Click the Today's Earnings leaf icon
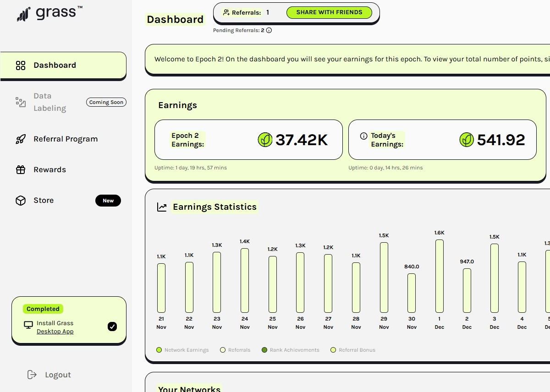Image resolution: width=550 pixels, height=392 pixels. click(467, 140)
